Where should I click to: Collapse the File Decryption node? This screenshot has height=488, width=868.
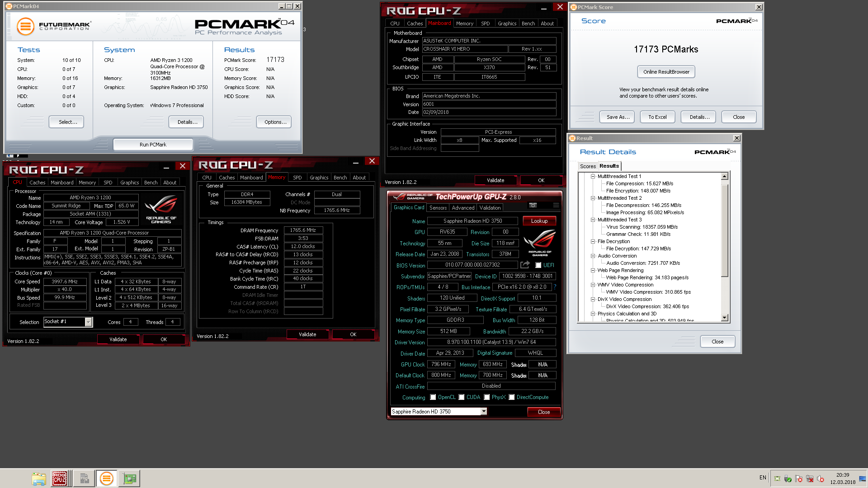[593, 241]
